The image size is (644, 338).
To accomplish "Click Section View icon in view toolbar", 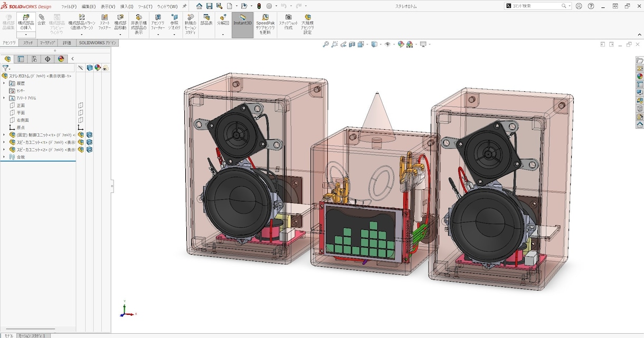I will coord(352,44).
